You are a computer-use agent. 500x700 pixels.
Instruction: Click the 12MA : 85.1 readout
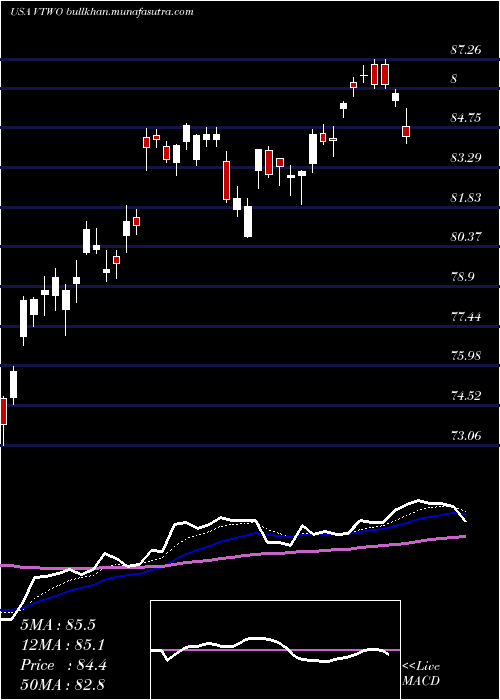coord(63,645)
